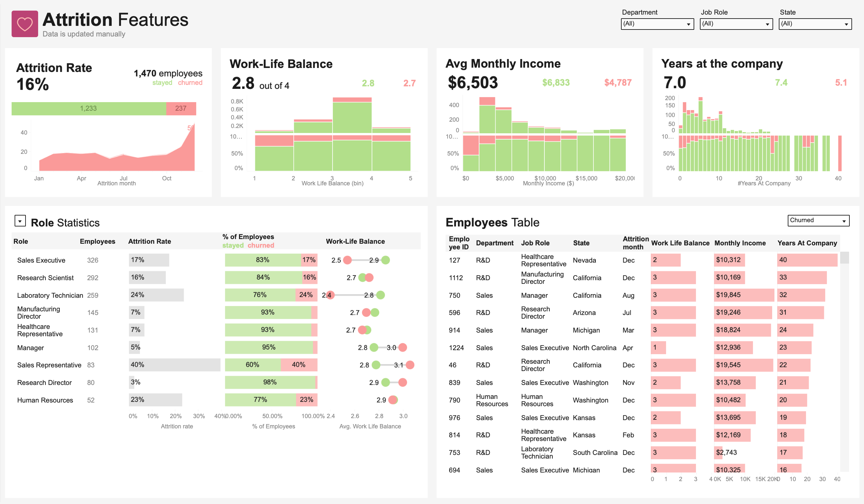Click the red 237 churned bar segment
The height and width of the screenshot is (504, 864).
[181, 109]
